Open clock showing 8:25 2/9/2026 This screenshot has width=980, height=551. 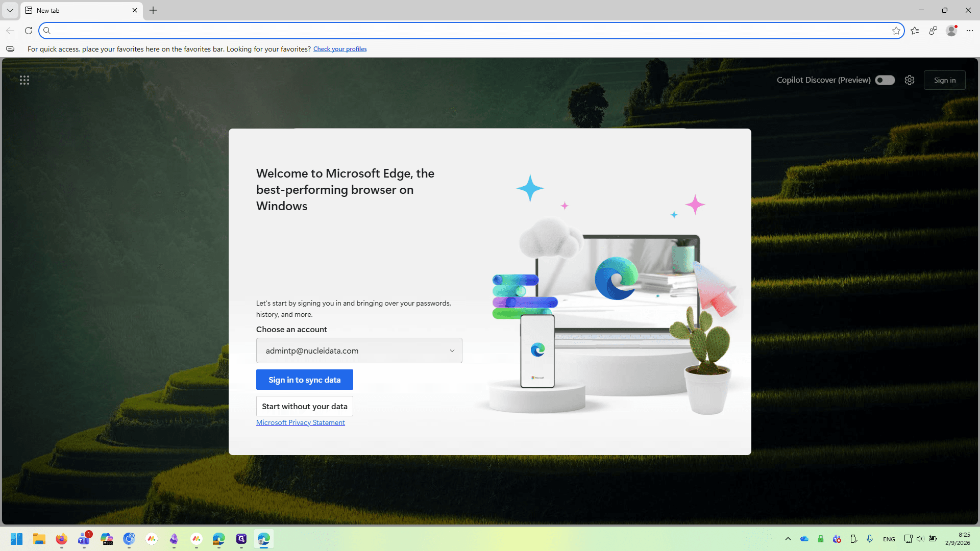(958, 539)
